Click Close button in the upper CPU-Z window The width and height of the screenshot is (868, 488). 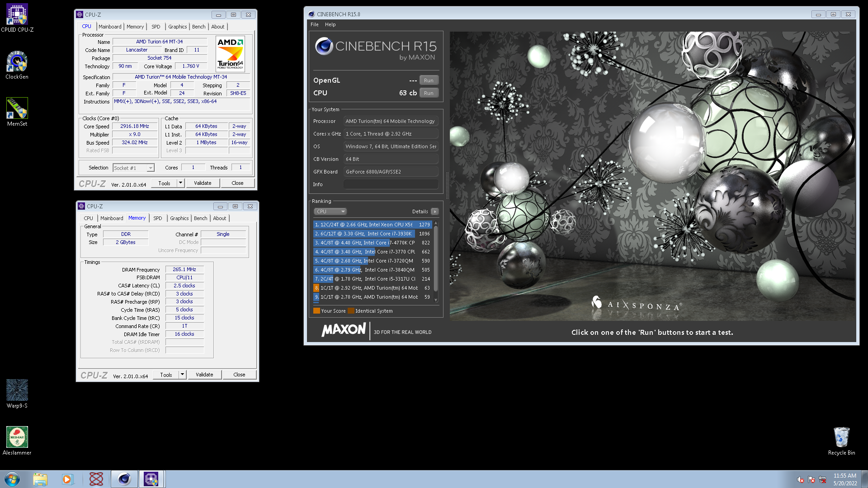coord(237,183)
